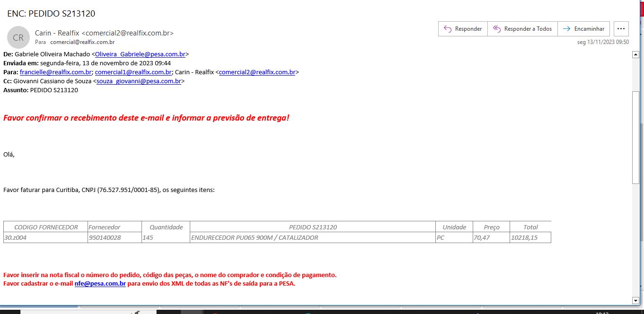Open the three-dot more actions menu
The height and width of the screenshot is (314, 644).
[x=621, y=29]
